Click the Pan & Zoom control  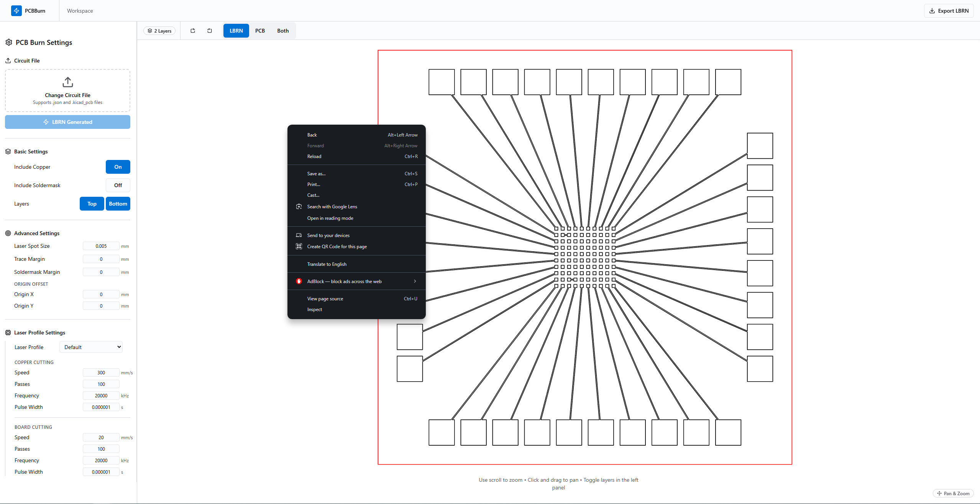pyautogui.click(x=953, y=493)
